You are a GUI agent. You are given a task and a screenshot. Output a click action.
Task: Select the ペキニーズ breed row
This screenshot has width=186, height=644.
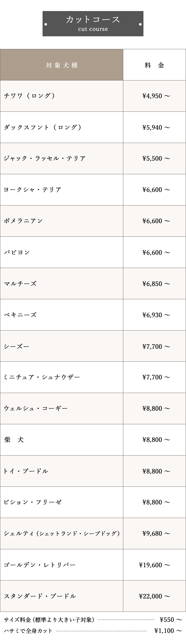[x=93, y=315]
